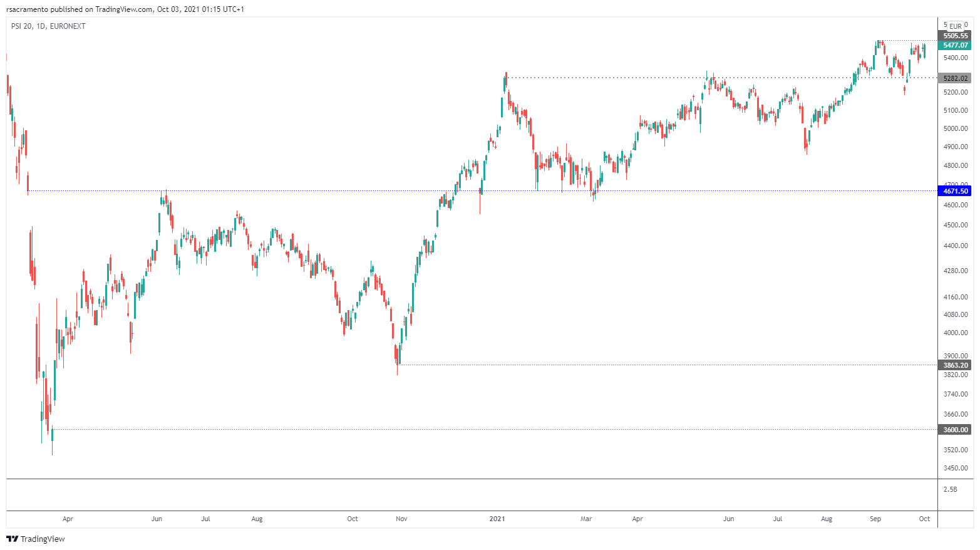The width and height of the screenshot is (980, 550).
Task: Open the TradingView wordmark link at bottom
Action: 43,539
